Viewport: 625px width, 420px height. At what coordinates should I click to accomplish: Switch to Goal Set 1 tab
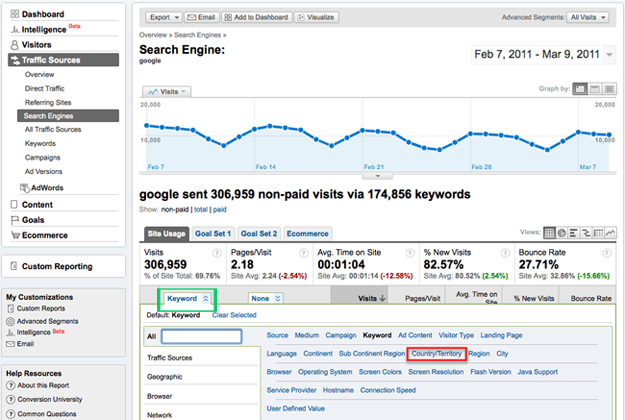213,234
